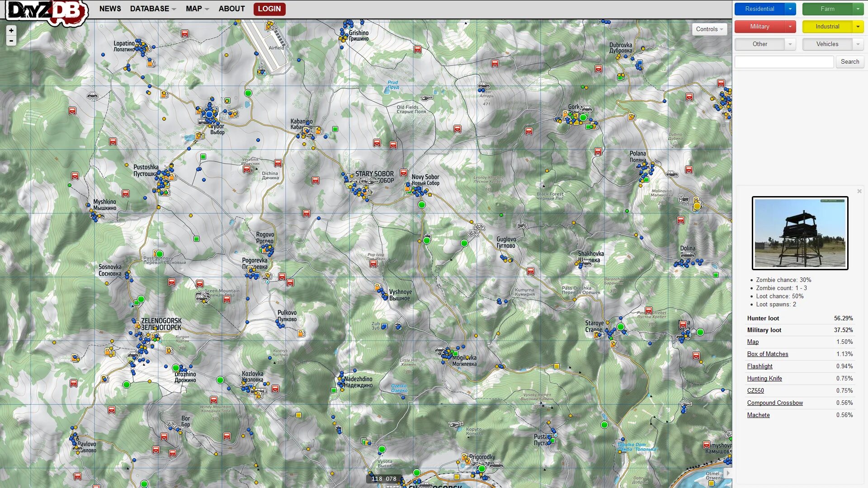Select the car marker east of Polana
Viewport: 868px width, 488px height.
(672, 174)
